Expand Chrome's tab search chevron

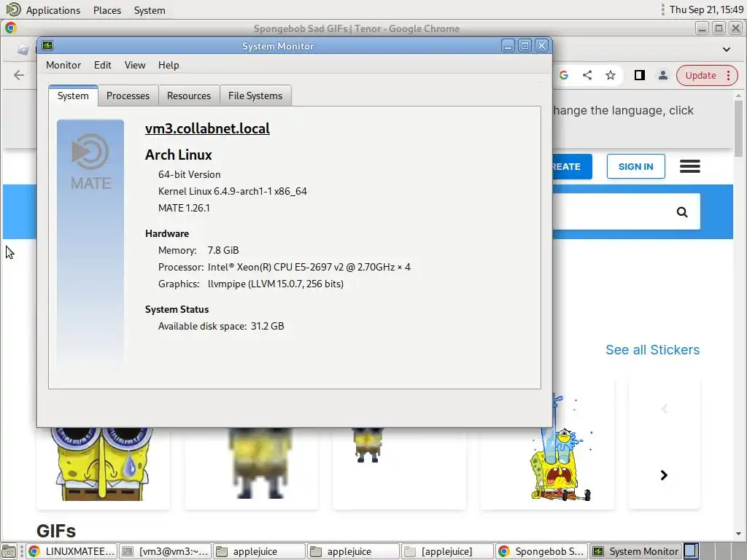coord(726,49)
